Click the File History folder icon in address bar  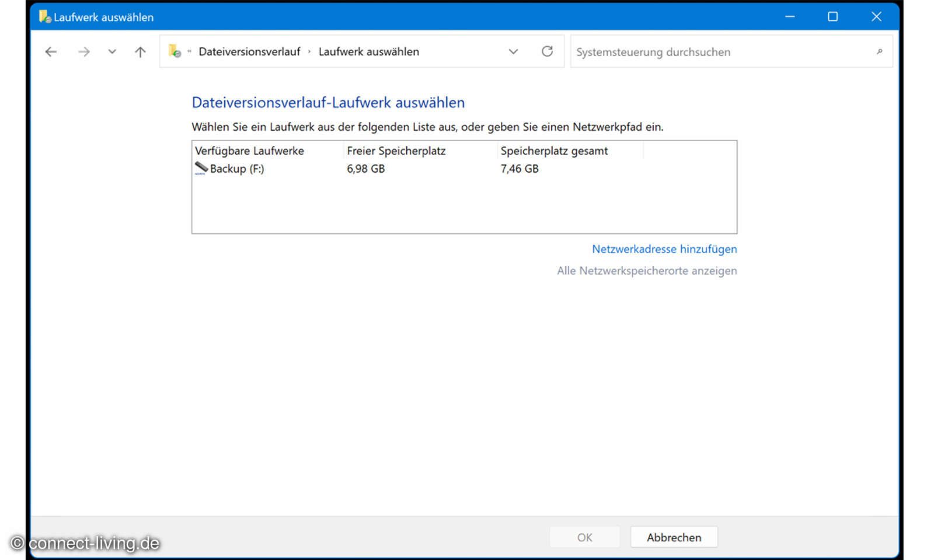click(x=175, y=51)
